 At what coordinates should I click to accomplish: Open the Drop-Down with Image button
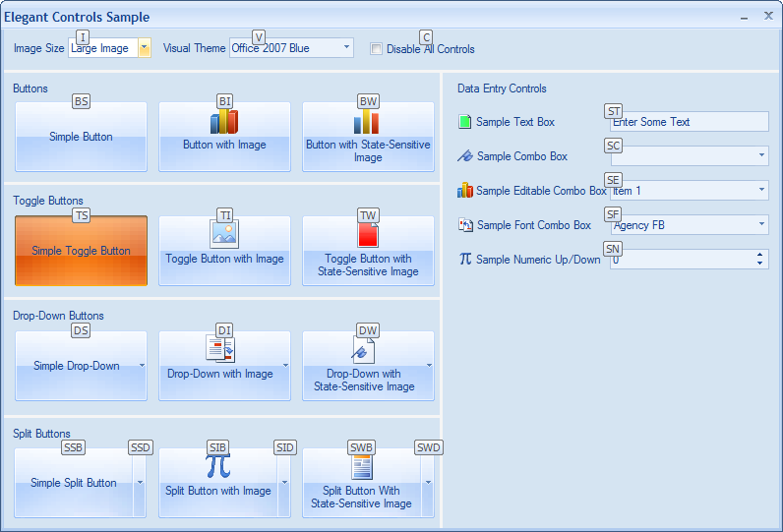(x=224, y=366)
